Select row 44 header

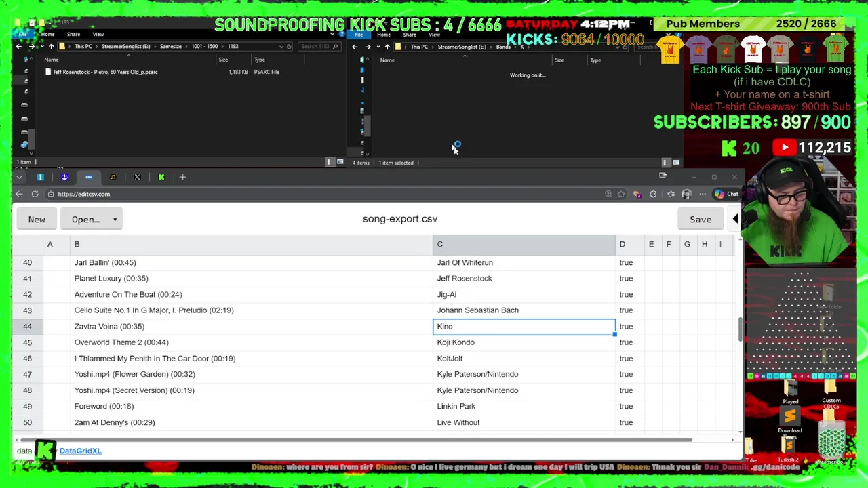click(27, 327)
